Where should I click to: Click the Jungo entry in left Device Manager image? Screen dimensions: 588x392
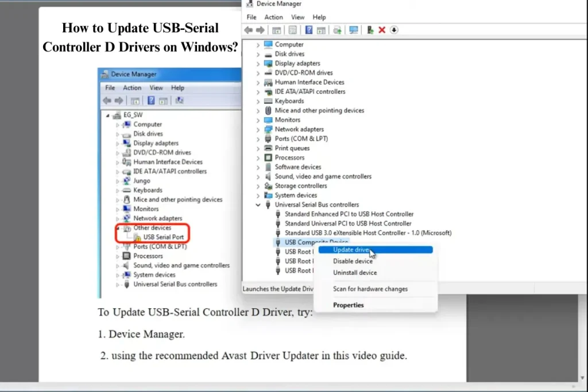141,181
